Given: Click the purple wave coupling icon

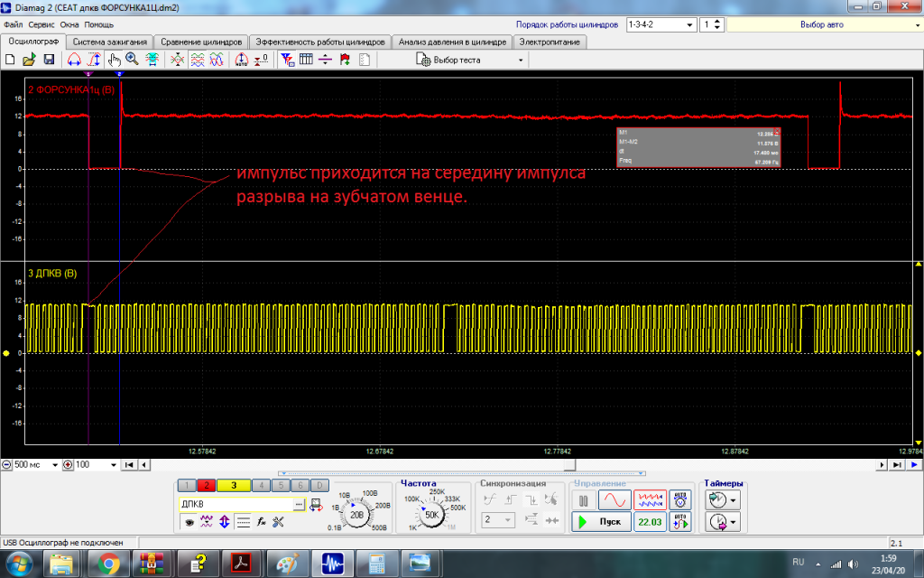Looking at the screenshot, I should [x=207, y=522].
